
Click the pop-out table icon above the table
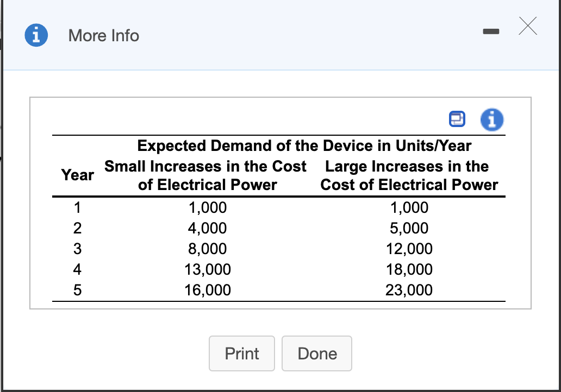(457, 119)
